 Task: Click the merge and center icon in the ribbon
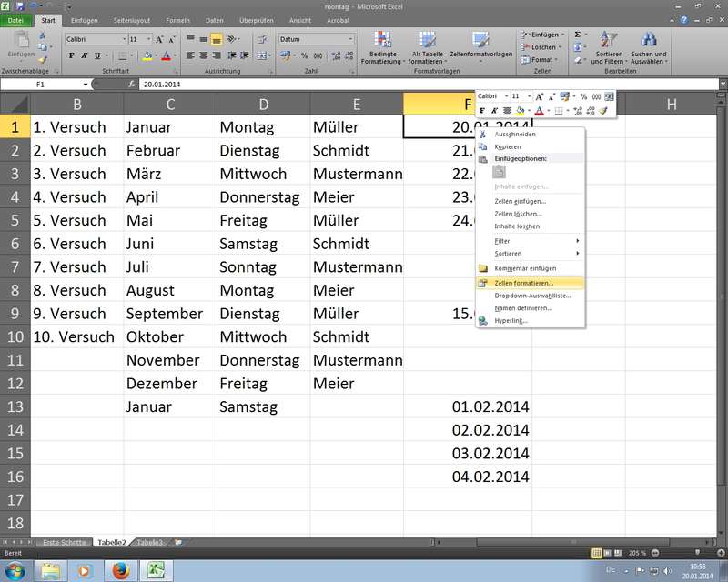(x=262, y=55)
